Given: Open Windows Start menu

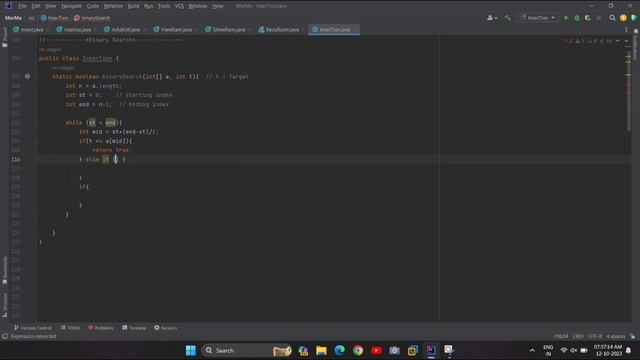Looking at the screenshot, I should (x=191, y=350).
